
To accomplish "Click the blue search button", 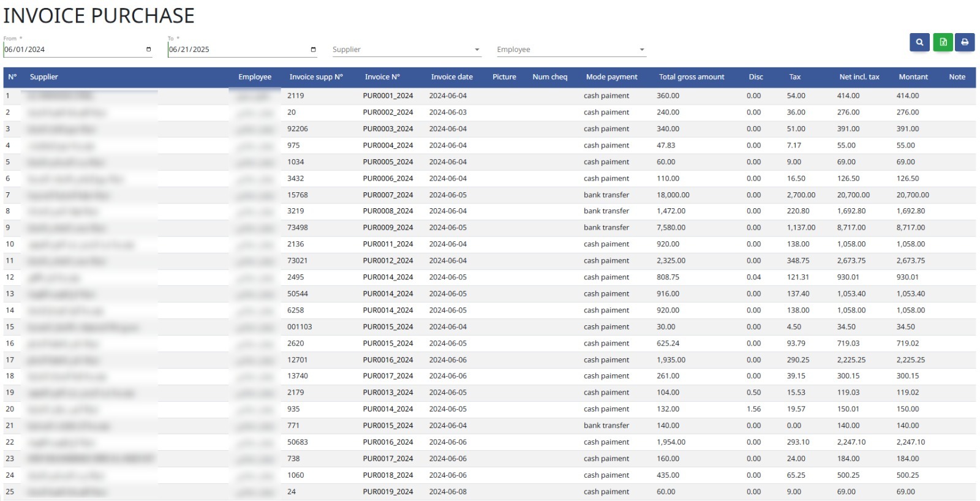I will coord(919,42).
